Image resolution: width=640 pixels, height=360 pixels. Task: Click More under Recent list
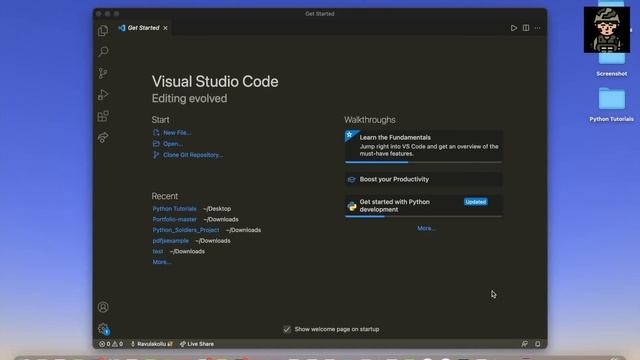(162, 262)
